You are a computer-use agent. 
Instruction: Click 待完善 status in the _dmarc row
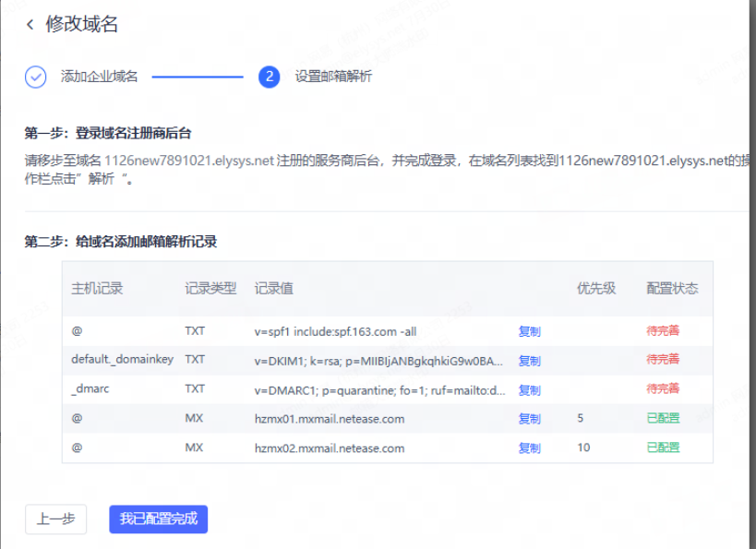click(x=663, y=388)
